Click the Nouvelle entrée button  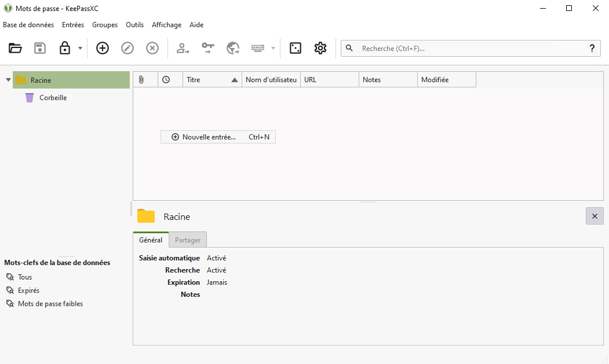tap(218, 137)
